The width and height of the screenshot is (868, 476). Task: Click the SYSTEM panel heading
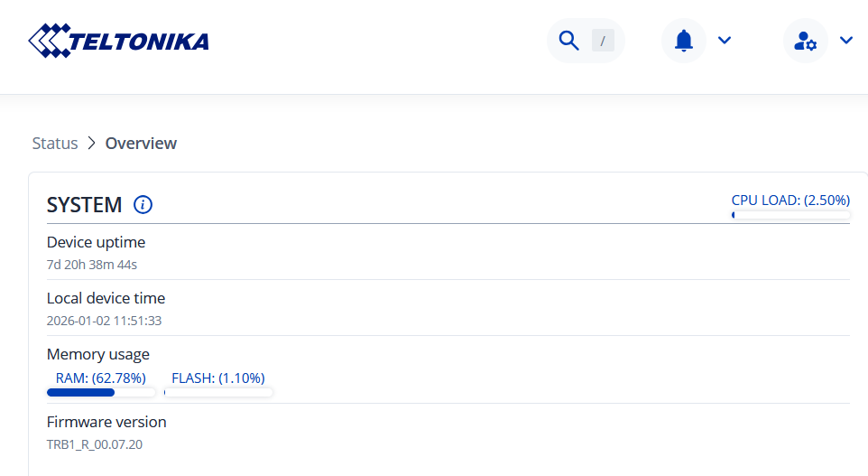pyautogui.click(x=84, y=205)
